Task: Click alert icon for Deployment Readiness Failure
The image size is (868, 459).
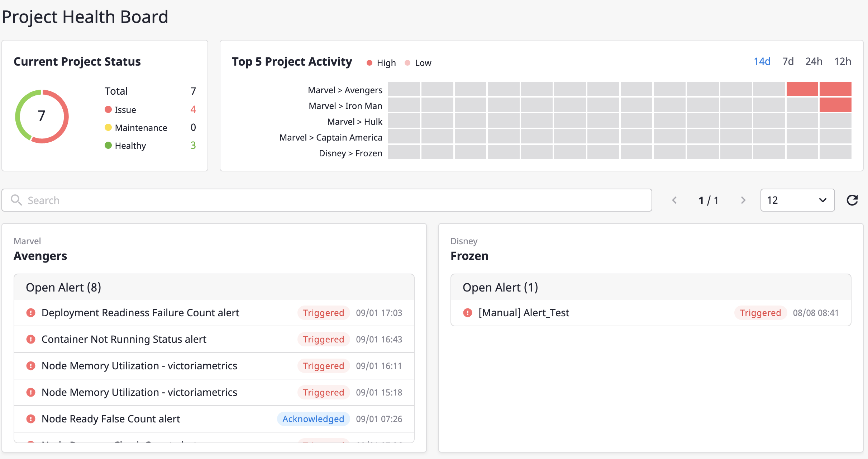Action: 31,313
